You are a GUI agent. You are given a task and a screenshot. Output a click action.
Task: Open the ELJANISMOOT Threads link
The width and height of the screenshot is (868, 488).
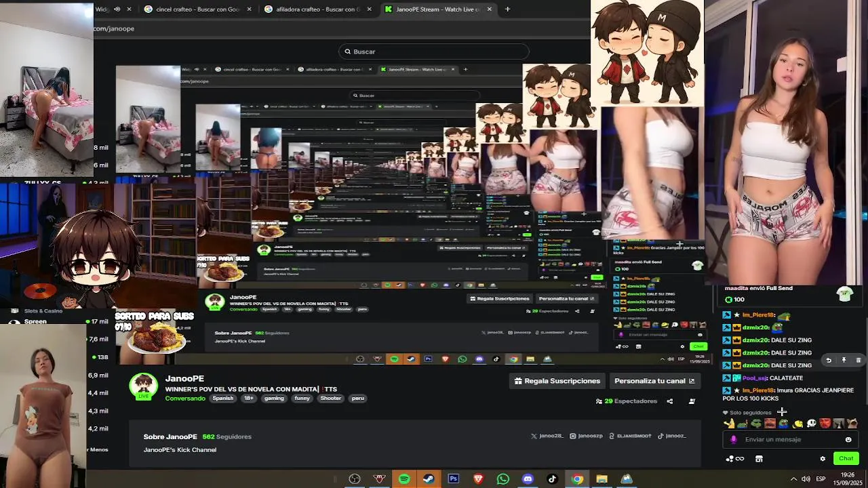coord(630,436)
